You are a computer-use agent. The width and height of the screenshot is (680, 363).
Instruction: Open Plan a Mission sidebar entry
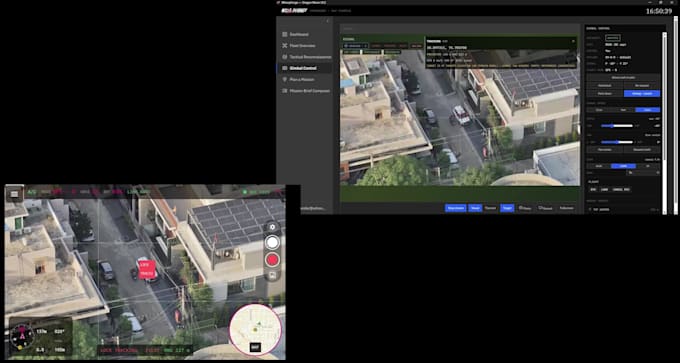point(304,79)
